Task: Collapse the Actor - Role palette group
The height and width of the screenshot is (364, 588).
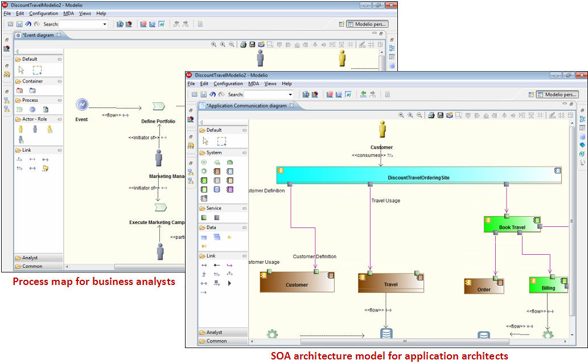Action: tap(60, 119)
